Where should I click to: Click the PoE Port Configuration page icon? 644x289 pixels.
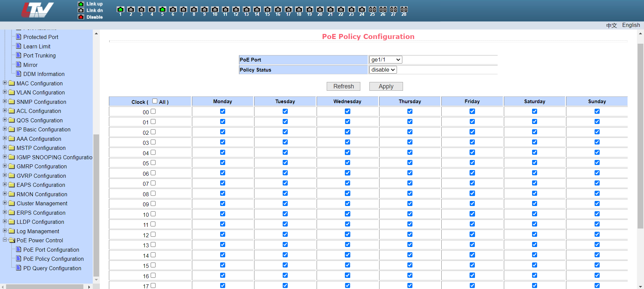(19, 249)
